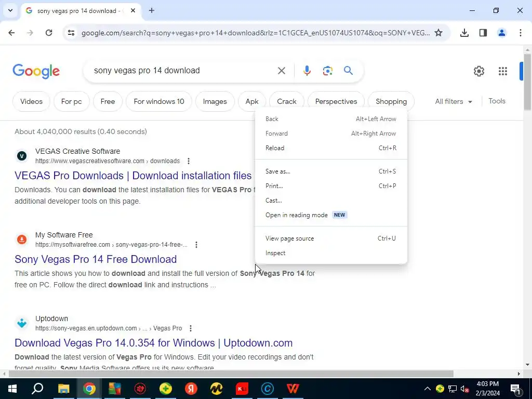
Task: Choose Open in reading mode
Action: [x=331, y=215]
